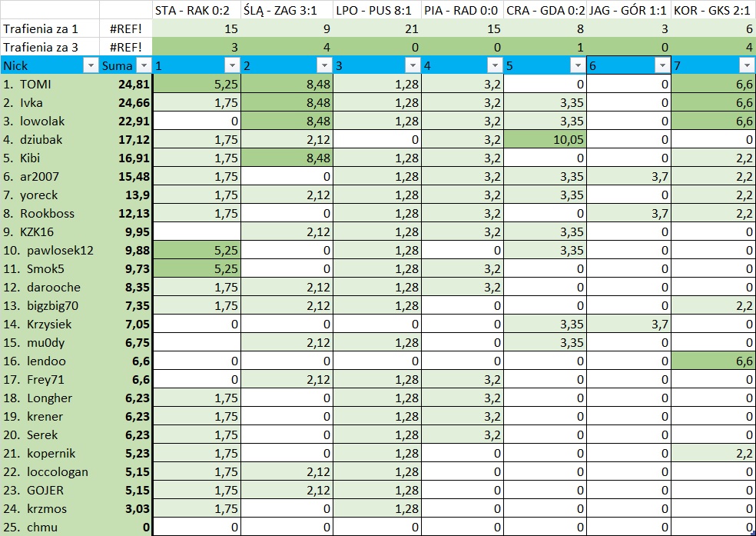Select the STA - RAK 0:2 match header cell
The width and height of the screenshot is (756, 536).
point(196,10)
